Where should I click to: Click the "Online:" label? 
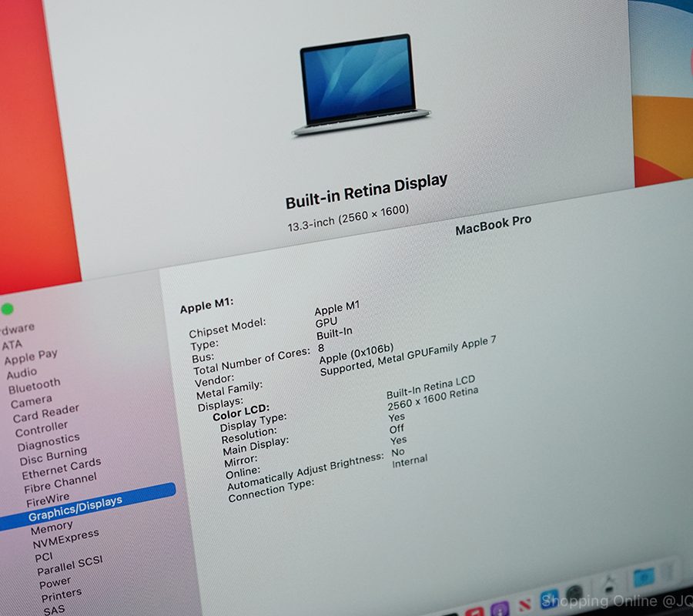click(243, 473)
